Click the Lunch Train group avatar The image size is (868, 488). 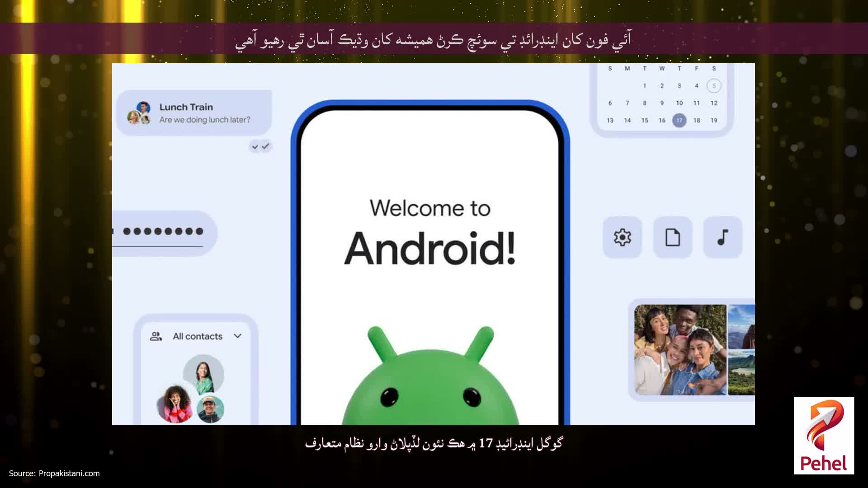[x=140, y=113]
